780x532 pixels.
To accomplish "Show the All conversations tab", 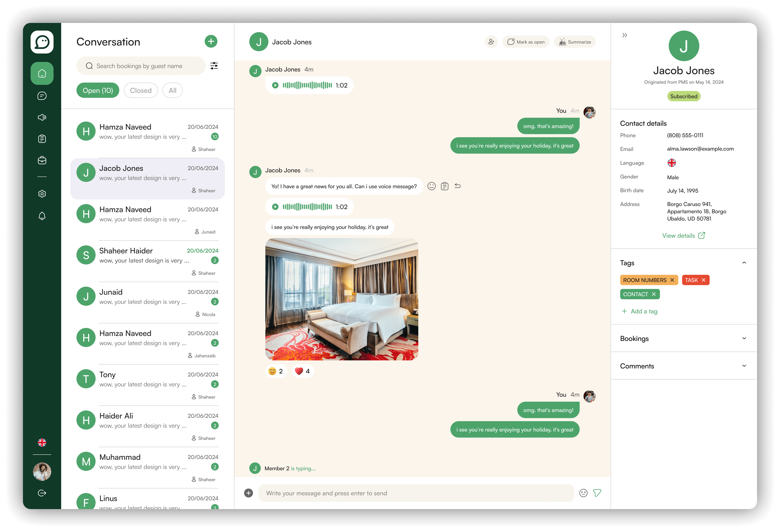I will pos(172,91).
